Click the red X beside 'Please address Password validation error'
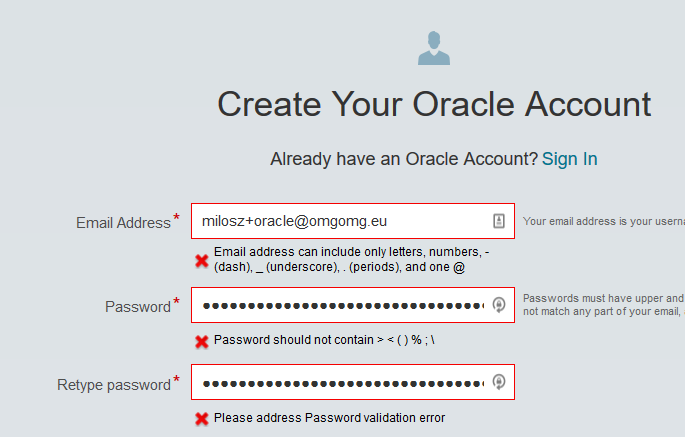 click(202, 419)
